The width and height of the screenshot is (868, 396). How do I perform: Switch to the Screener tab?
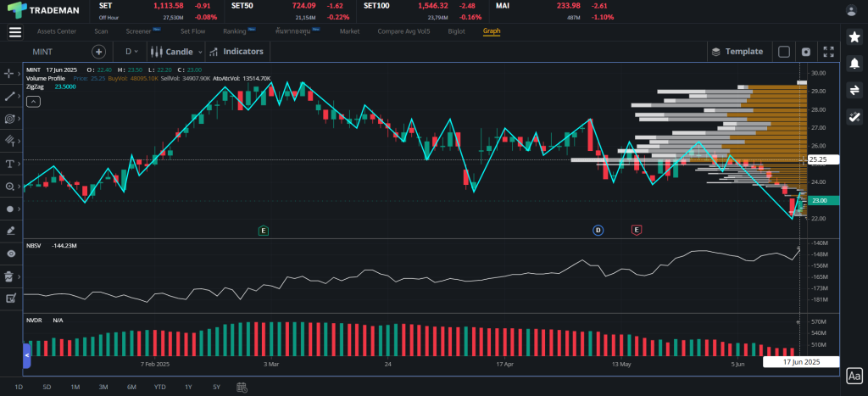(138, 31)
